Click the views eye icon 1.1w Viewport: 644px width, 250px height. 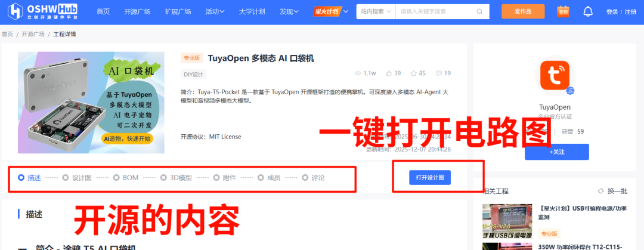(358, 73)
